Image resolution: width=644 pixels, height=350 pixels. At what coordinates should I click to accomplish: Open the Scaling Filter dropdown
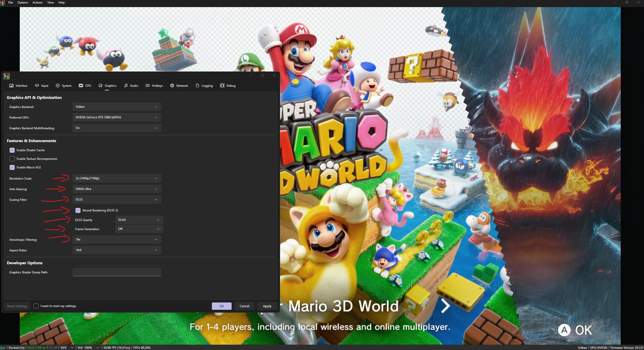click(x=117, y=200)
